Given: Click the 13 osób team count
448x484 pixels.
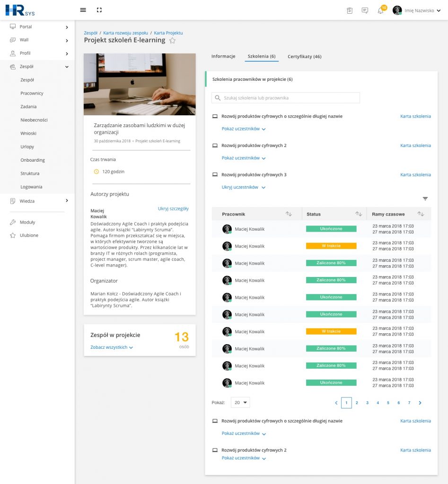Looking at the screenshot, I should pos(182,339).
